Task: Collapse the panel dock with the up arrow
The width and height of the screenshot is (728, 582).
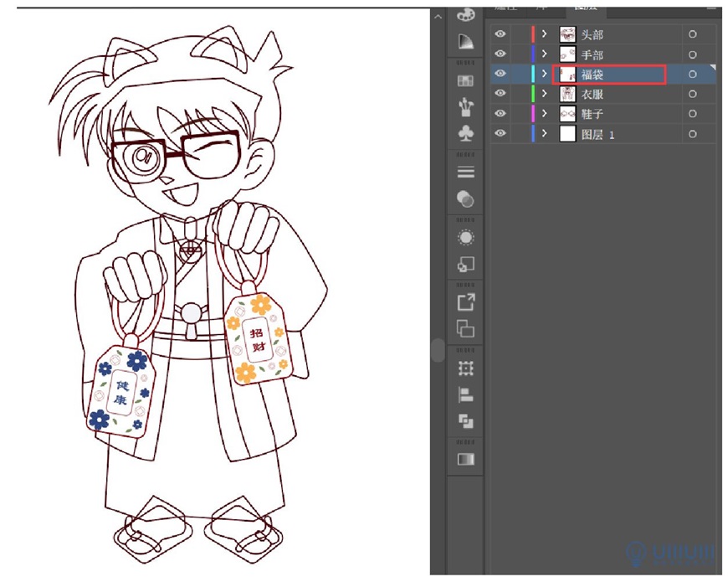Action: [438, 17]
